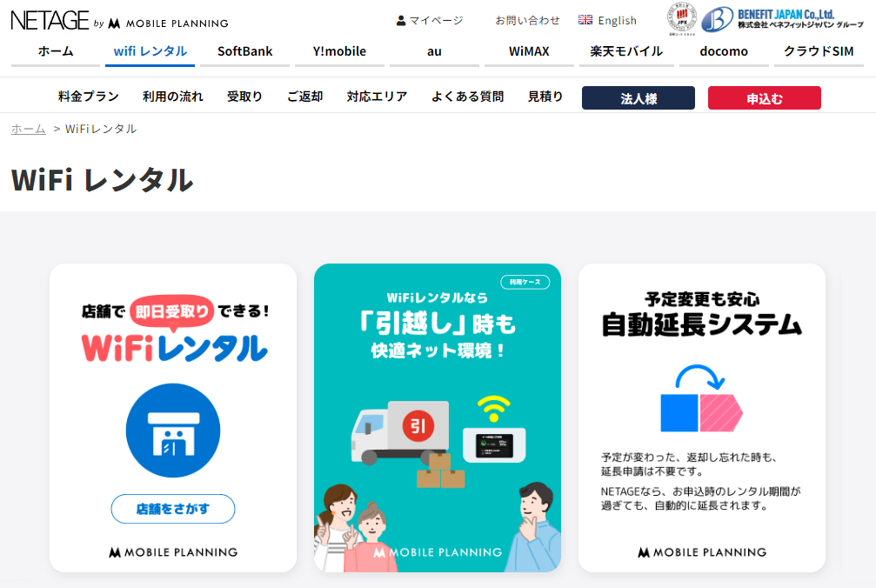Screen dimensions: 876x588
Task: Select the wifi レンタル tab
Action: pos(150,51)
